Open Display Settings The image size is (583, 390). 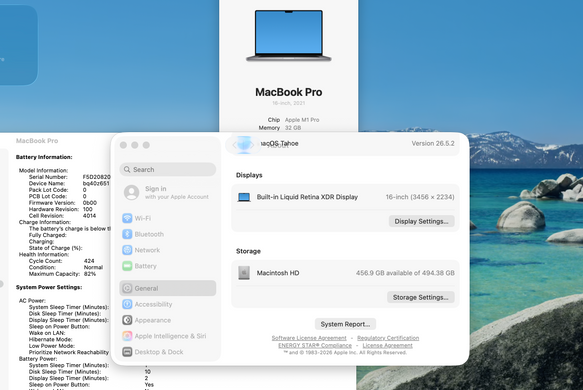pyautogui.click(x=421, y=221)
